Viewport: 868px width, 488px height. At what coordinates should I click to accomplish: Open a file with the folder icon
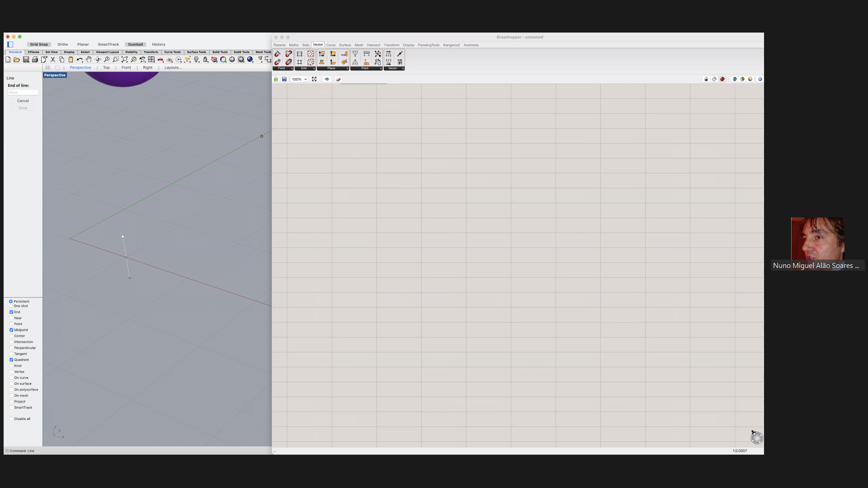click(17, 60)
